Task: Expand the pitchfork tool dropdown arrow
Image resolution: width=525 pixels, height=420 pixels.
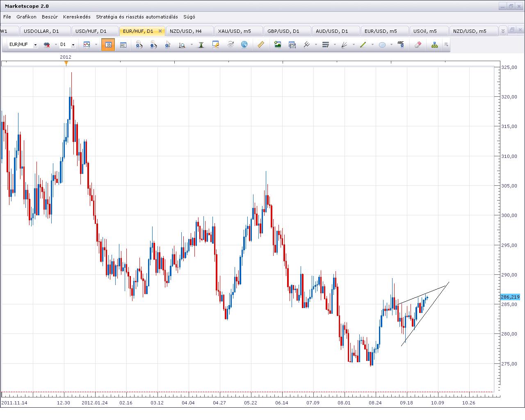Action: 316,45
